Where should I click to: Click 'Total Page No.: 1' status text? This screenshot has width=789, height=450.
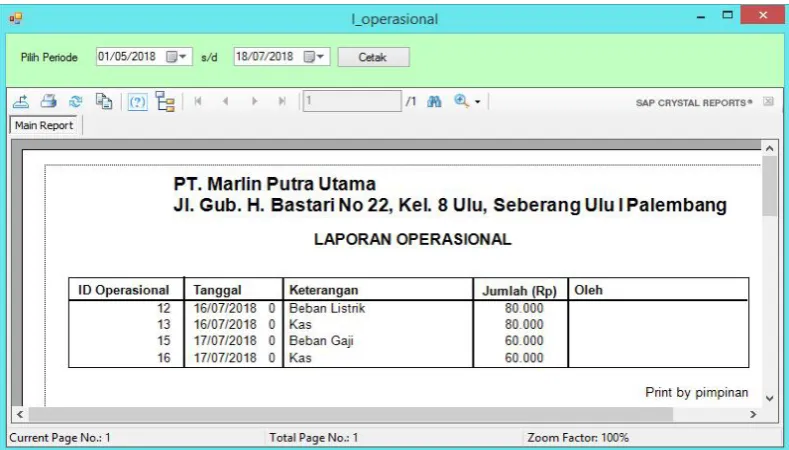coord(313,438)
